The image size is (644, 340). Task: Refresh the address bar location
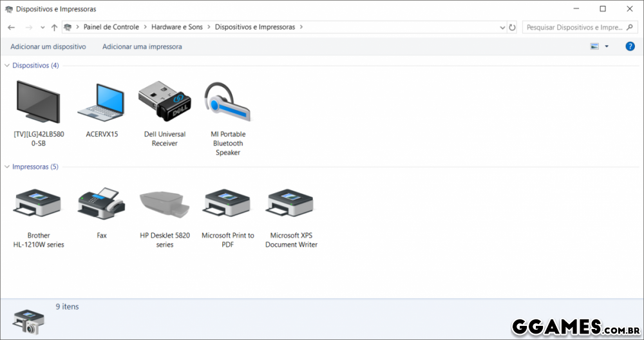click(x=513, y=28)
